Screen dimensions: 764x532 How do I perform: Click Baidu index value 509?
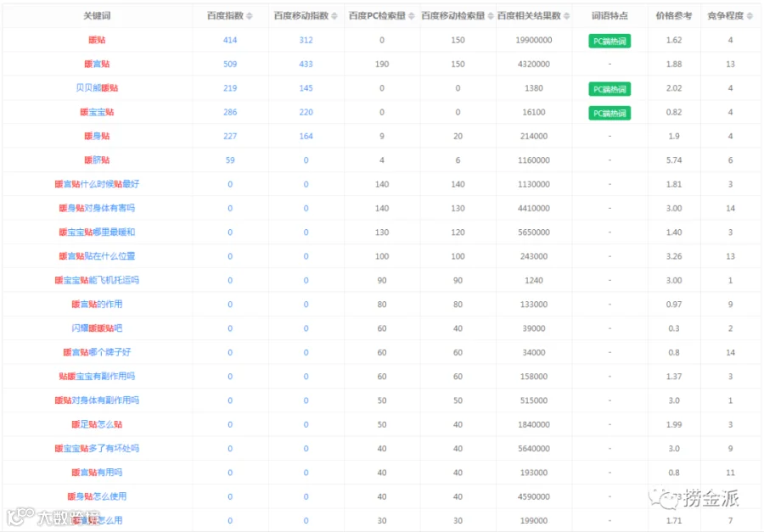pyautogui.click(x=230, y=64)
